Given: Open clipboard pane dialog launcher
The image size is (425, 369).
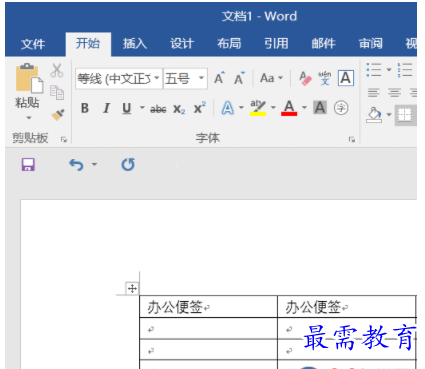Looking at the screenshot, I should click(64, 140).
